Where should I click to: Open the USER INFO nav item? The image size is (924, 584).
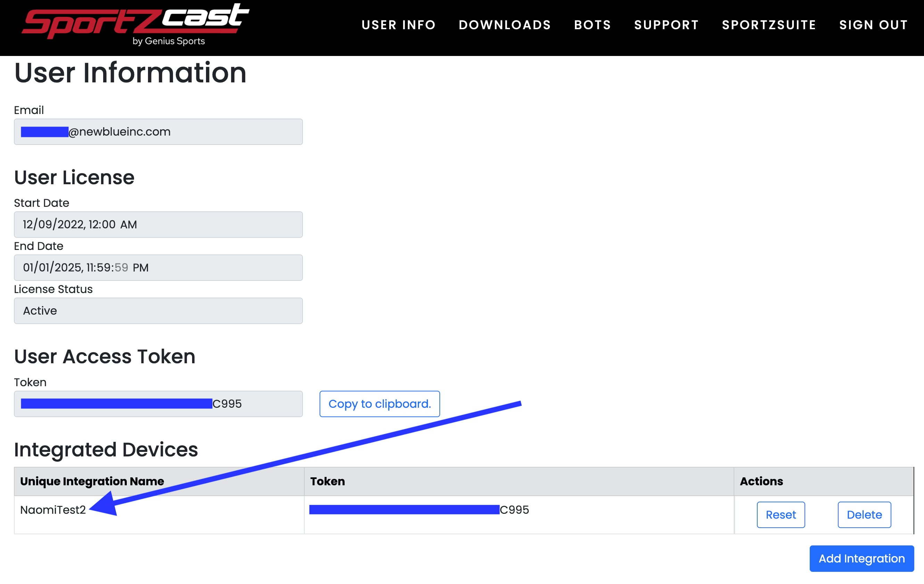pos(398,25)
